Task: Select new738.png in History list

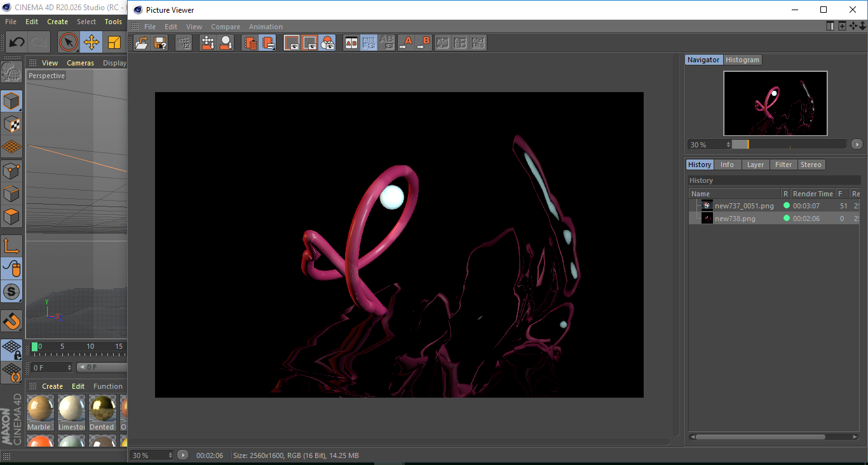Action: point(735,219)
